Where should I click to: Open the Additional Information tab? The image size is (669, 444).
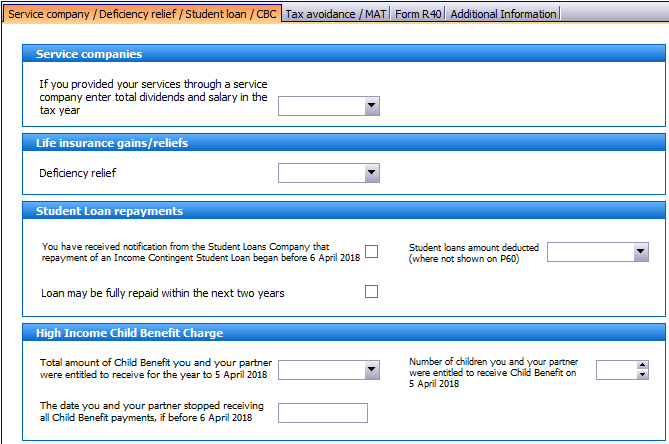pyautogui.click(x=503, y=14)
